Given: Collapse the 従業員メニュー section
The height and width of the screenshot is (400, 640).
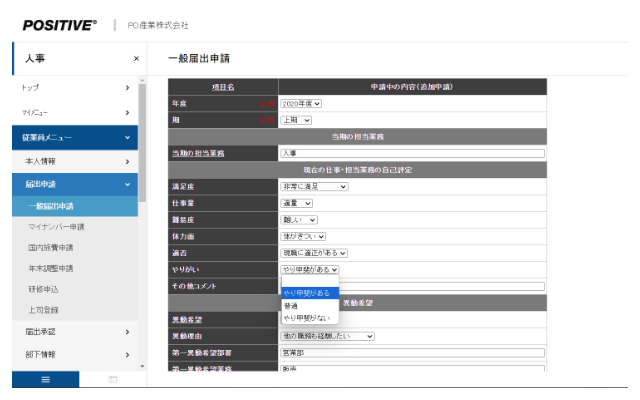Looking at the screenshot, I should [75, 138].
